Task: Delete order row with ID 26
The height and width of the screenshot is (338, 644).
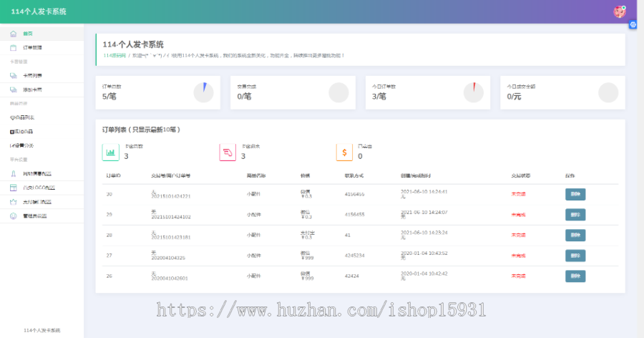Action: 575,276
